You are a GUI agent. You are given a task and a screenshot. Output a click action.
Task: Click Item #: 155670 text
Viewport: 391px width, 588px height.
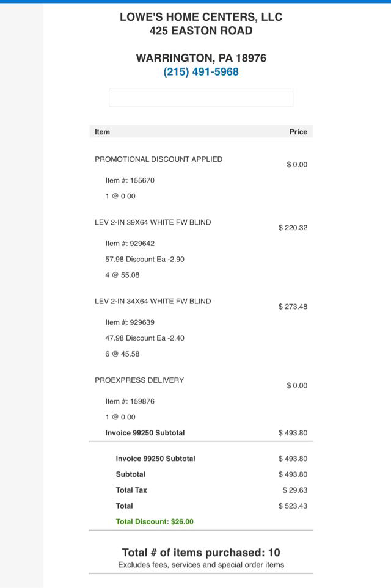click(x=130, y=181)
